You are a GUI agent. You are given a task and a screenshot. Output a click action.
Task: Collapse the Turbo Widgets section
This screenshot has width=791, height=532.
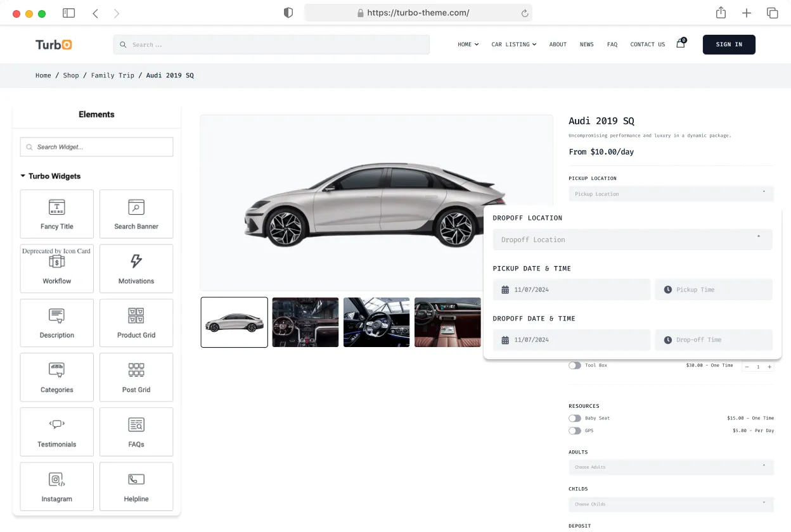tap(51, 176)
